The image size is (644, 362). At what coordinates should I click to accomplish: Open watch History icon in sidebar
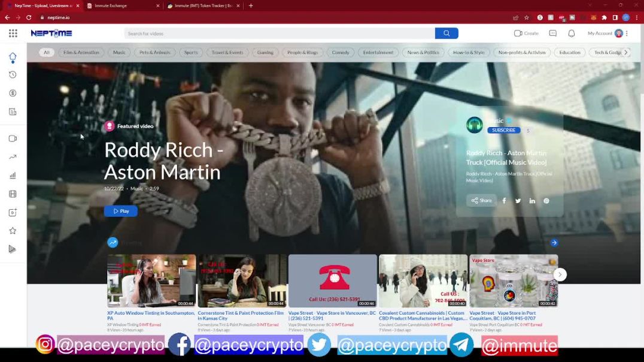(x=13, y=75)
